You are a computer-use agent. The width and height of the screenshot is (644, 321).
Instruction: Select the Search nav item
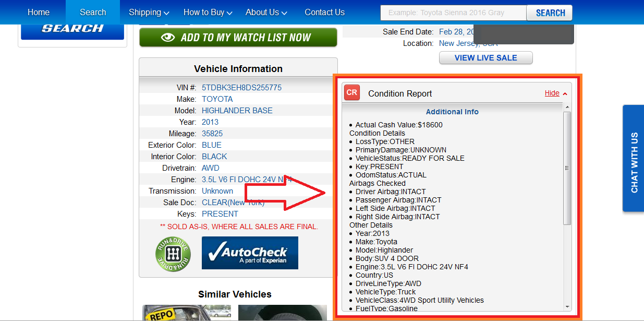(93, 12)
